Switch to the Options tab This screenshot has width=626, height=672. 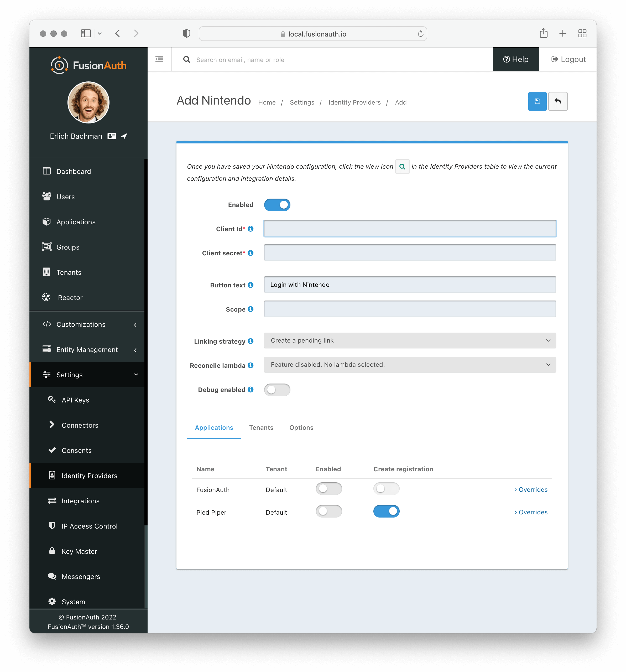tap(301, 427)
